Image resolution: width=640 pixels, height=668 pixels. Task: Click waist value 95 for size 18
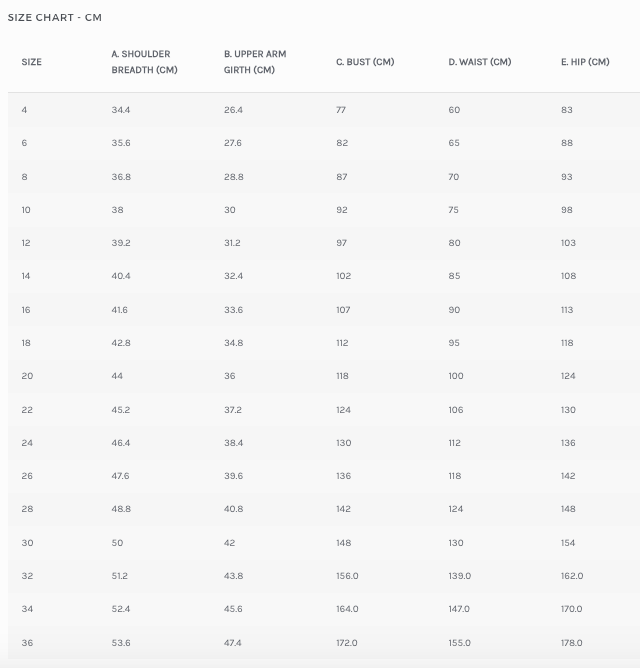tap(454, 343)
